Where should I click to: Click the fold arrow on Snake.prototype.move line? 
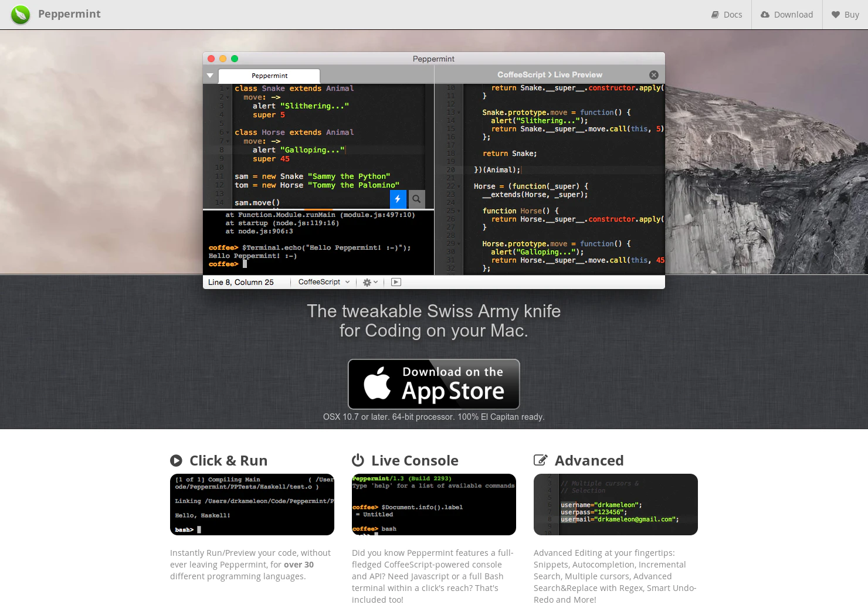[x=459, y=113]
